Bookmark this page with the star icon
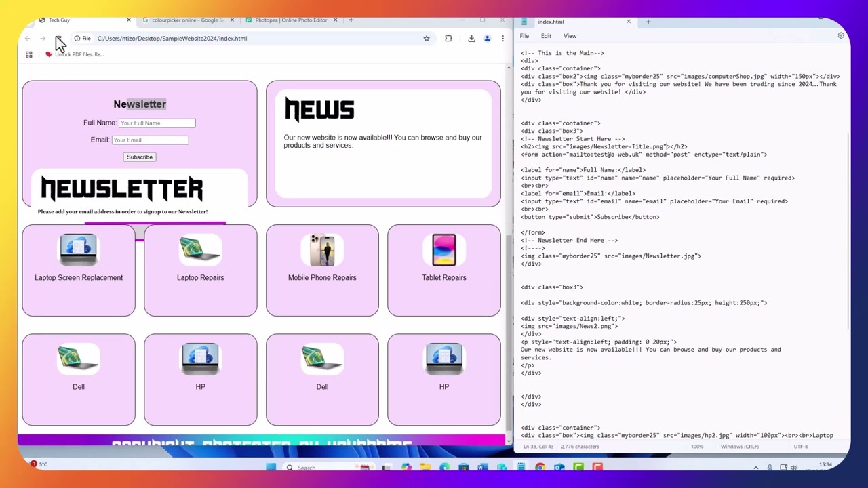The height and width of the screenshot is (488, 868). 427,39
